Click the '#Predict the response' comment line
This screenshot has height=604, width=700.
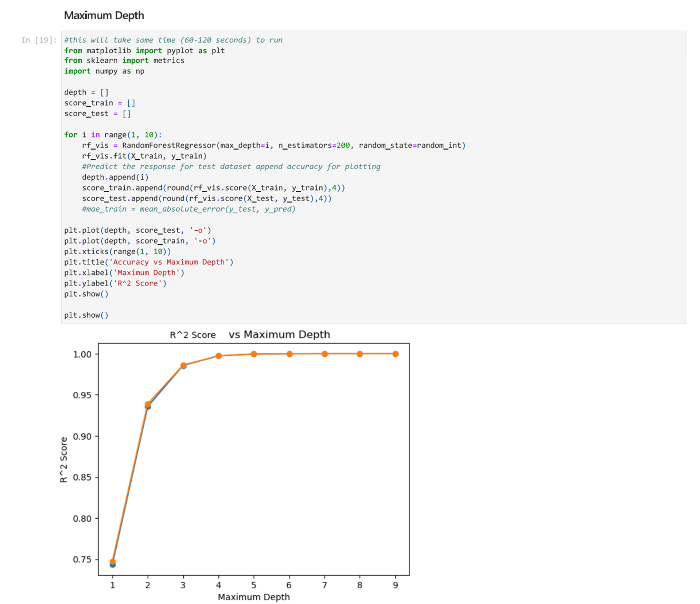coord(231,166)
